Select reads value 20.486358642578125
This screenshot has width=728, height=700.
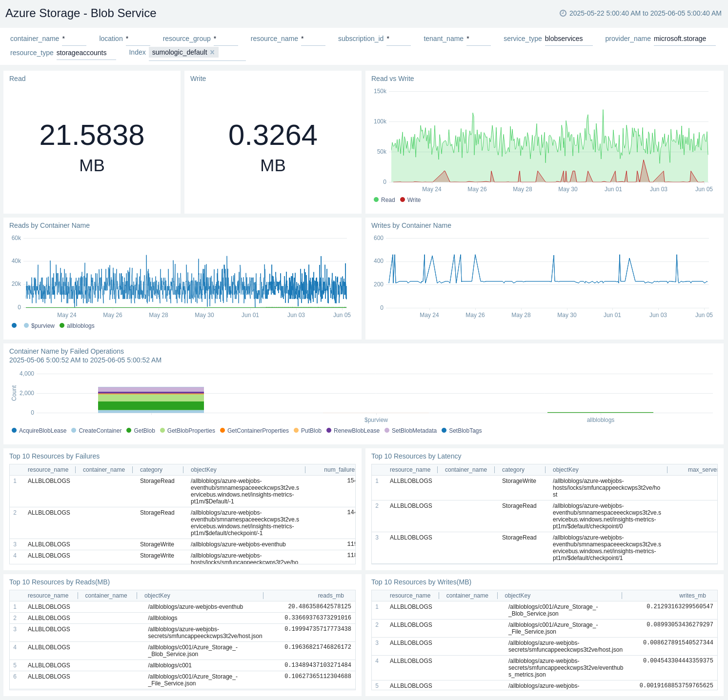click(320, 607)
